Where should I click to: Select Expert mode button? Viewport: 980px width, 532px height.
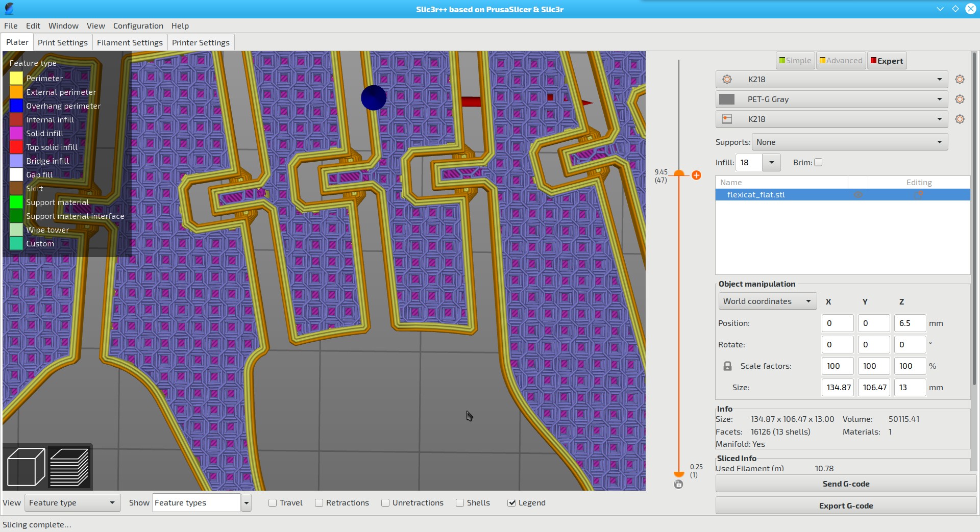pos(887,61)
